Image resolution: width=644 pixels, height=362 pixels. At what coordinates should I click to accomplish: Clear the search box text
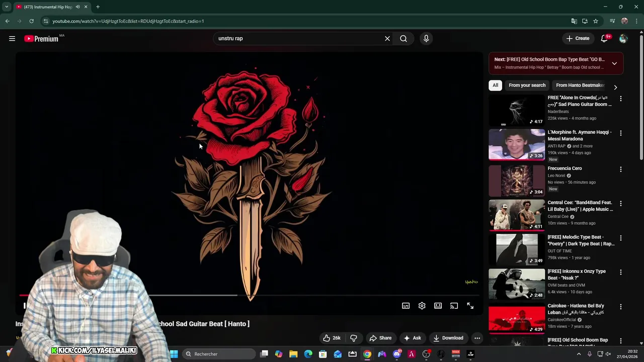tap(387, 39)
